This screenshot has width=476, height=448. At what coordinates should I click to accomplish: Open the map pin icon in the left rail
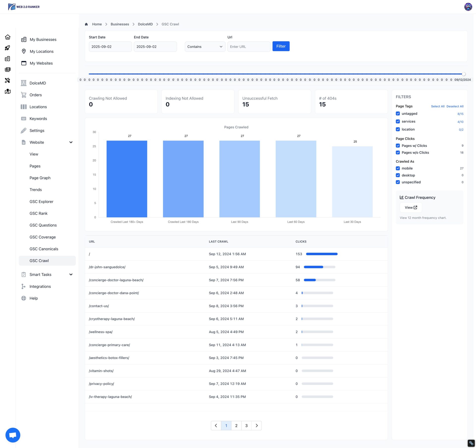click(8, 91)
